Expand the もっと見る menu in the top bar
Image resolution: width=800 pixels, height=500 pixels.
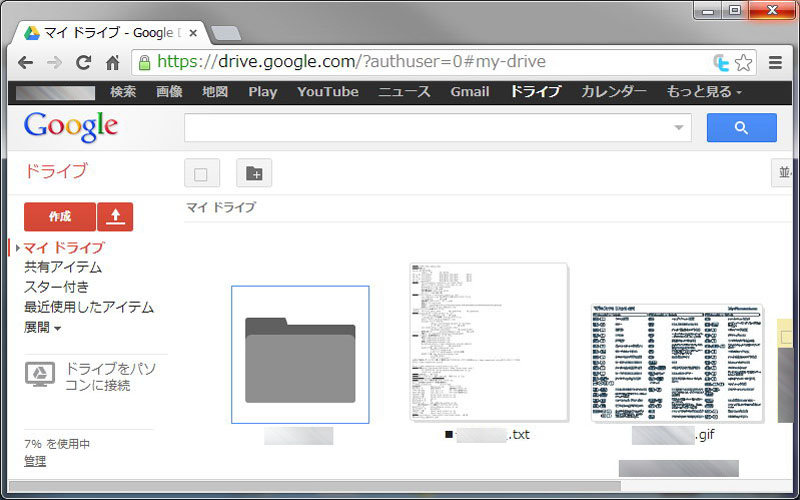coord(704,92)
